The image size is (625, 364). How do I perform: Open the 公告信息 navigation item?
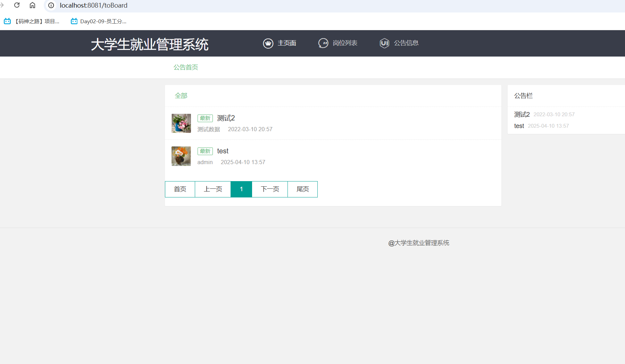(x=406, y=43)
